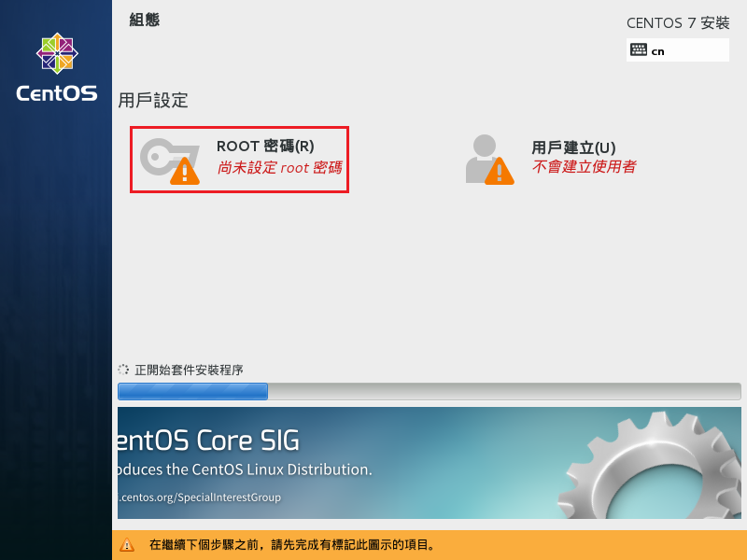Click the CENTOS 7 安裝 title
Image resolution: width=747 pixels, height=560 pixels.
[x=678, y=22]
